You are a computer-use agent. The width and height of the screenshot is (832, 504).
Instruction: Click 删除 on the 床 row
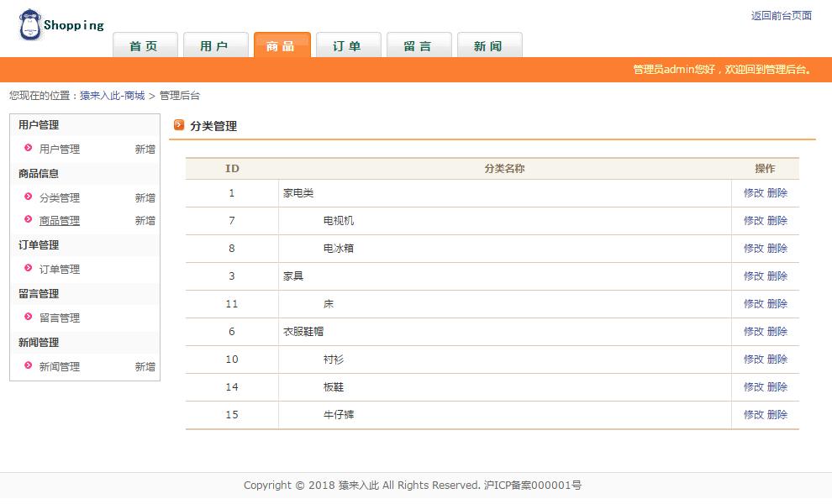click(778, 303)
